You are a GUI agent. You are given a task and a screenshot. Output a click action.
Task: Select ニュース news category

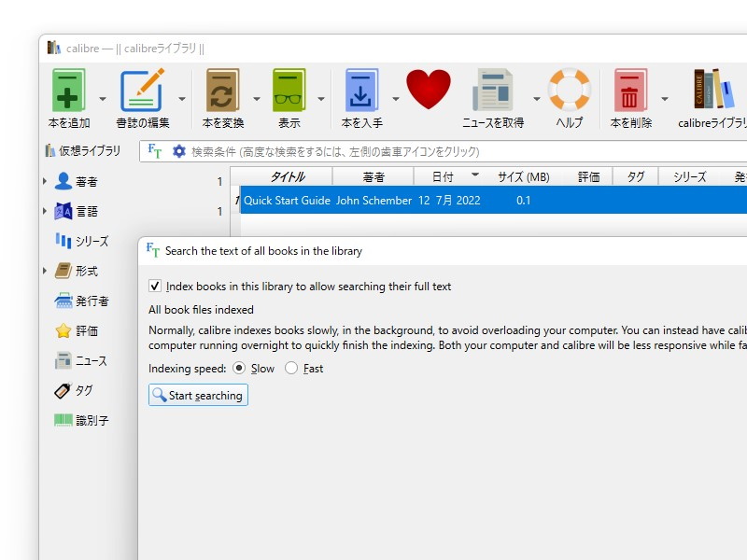[81, 360]
